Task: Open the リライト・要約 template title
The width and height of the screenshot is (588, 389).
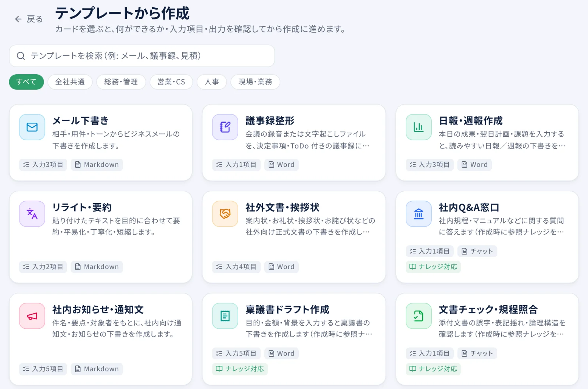Action: [82, 207]
